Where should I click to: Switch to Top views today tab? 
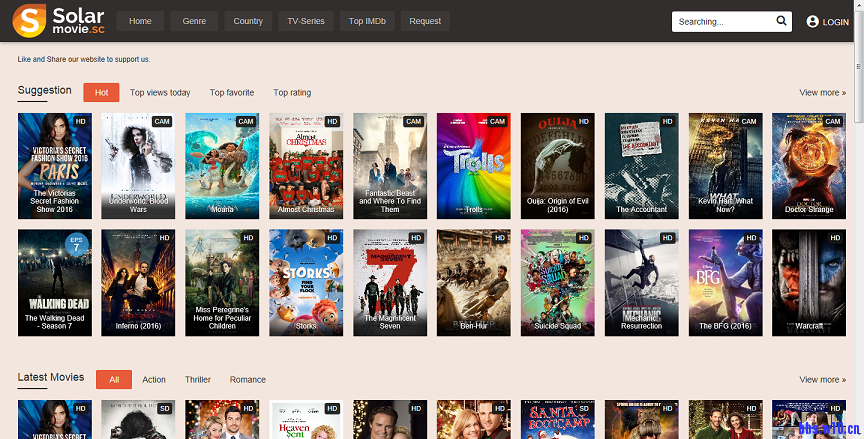(160, 93)
